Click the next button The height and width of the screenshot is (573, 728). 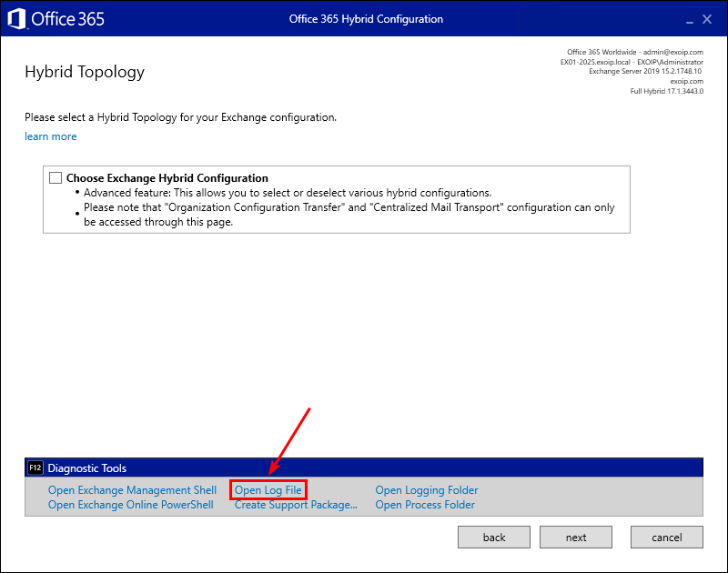coord(576,538)
